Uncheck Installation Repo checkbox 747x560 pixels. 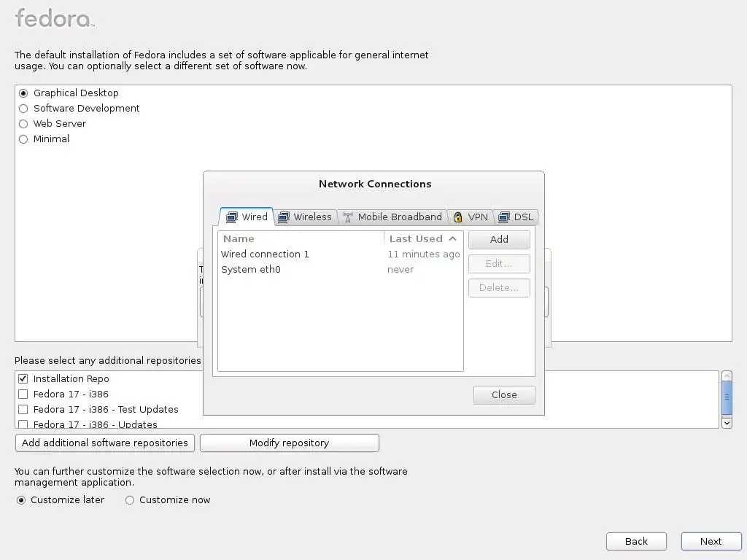coord(23,379)
